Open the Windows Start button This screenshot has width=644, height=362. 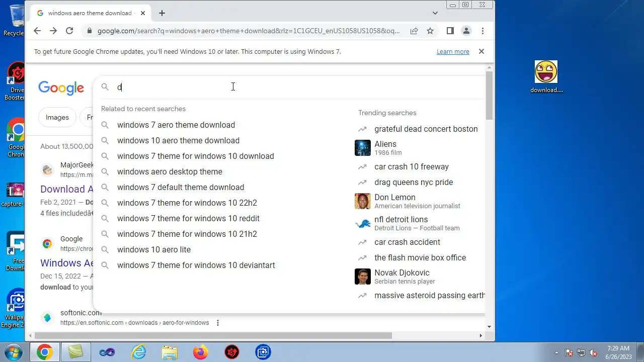coord(14,352)
